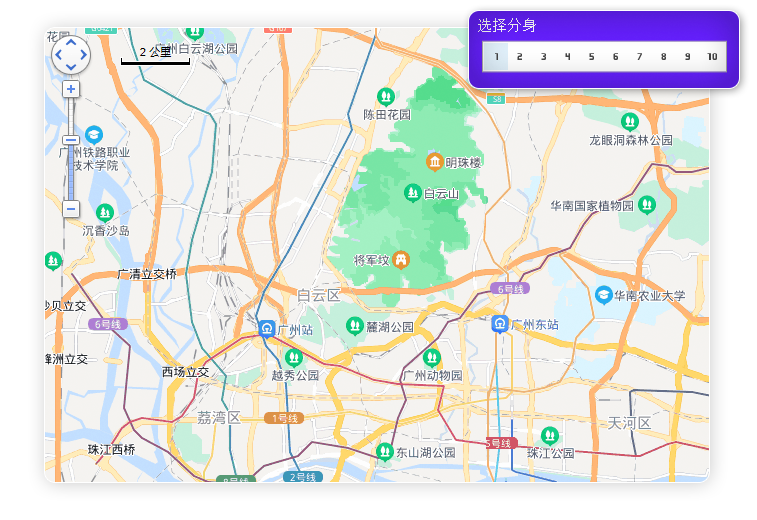Click the 华南农业大学 school icon
This screenshot has width=757, height=520.
click(x=603, y=295)
